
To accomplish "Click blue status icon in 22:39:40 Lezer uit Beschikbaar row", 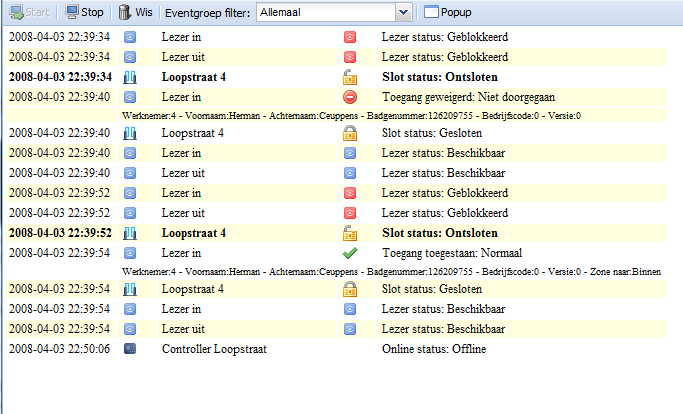I will (x=350, y=173).
